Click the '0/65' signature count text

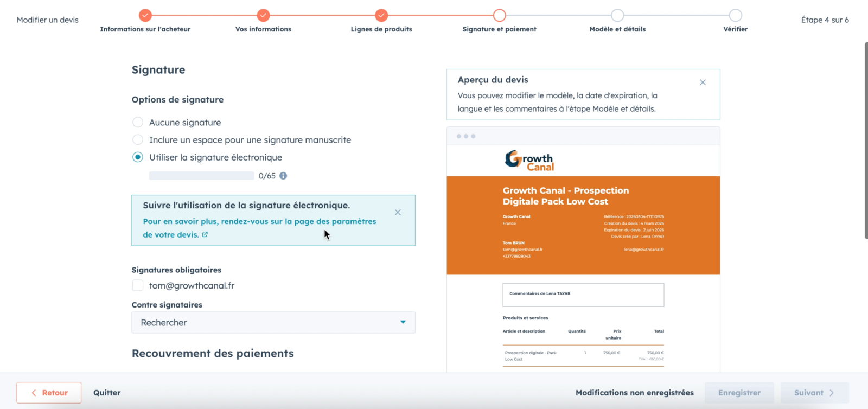point(267,176)
